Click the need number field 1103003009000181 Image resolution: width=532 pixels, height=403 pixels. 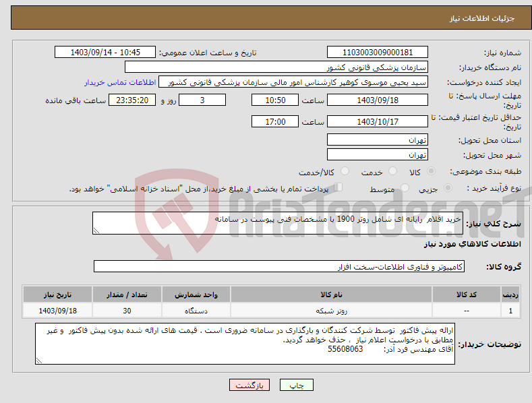click(378, 53)
